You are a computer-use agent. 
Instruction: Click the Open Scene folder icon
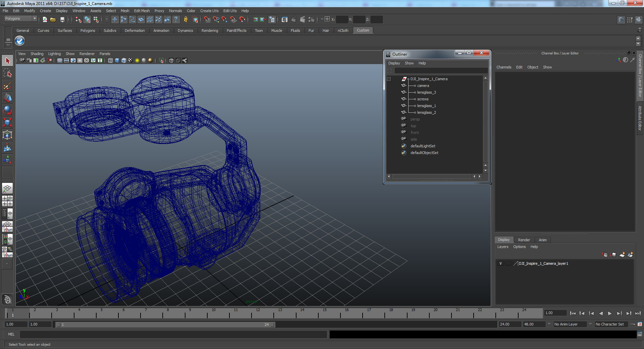[x=53, y=19]
